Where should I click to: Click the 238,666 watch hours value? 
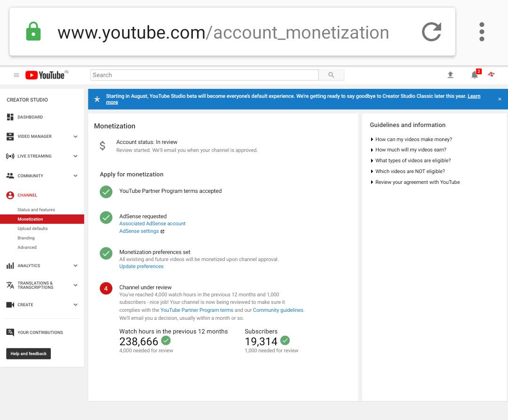coord(139,341)
